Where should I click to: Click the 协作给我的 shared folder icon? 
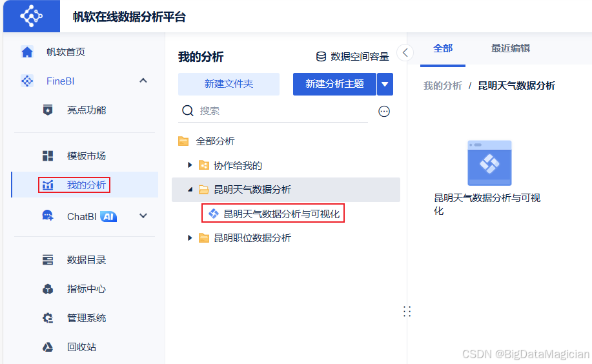click(204, 165)
